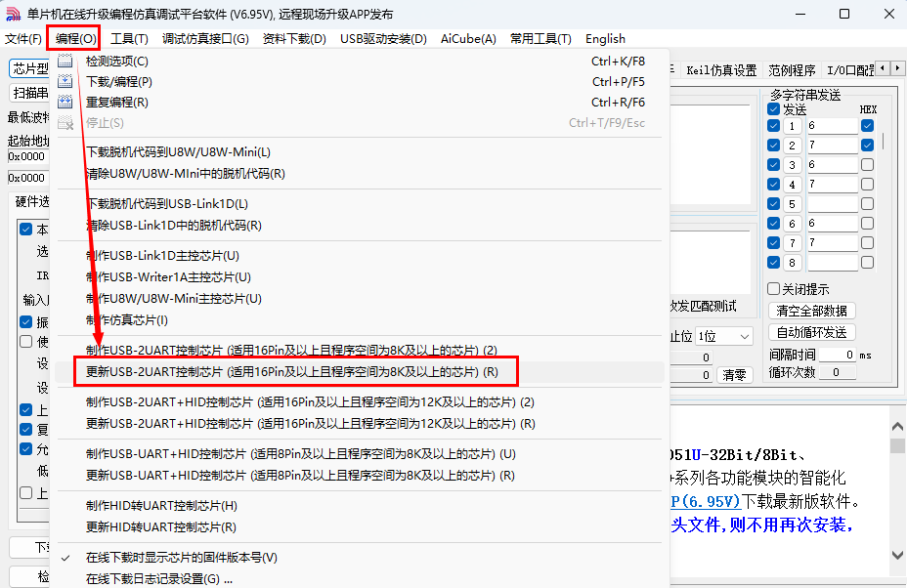
Task: Toggle send checkbox for row 8
Action: [774, 263]
